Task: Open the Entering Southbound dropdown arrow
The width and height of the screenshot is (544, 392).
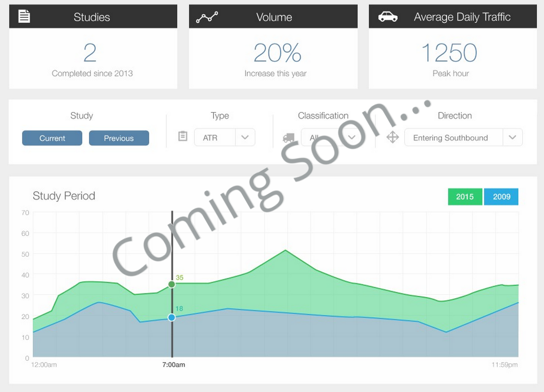Action: point(513,138)
